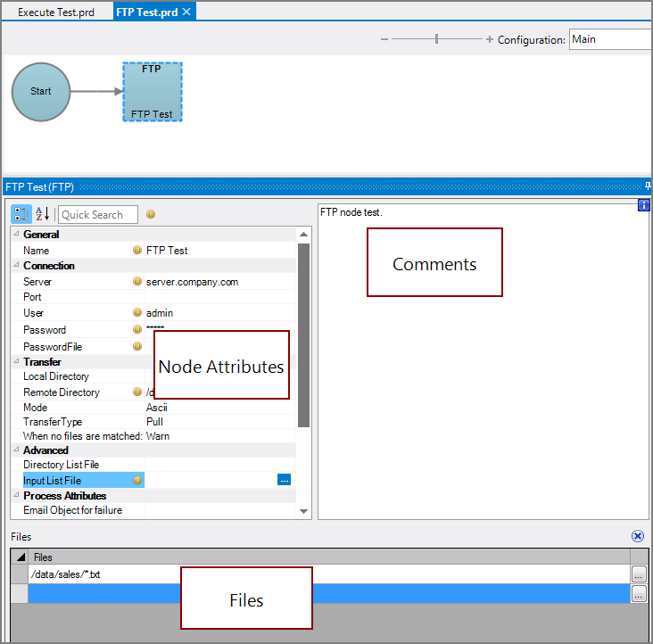Image resolution: width=653 pixels, height=644 pixels.
Task: Click the reference icon for Name
Action: click(137, 250)
